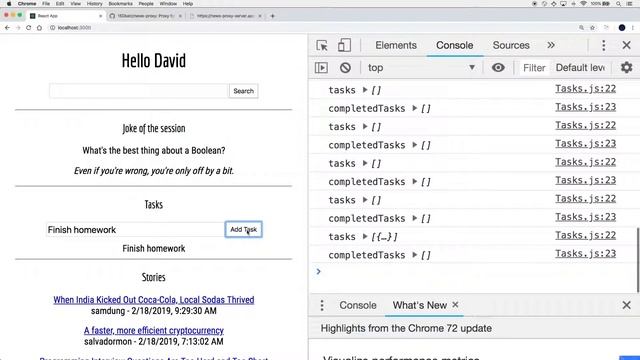Screen dimensions: 640x360
Task: Expand the first tasks array at the top
Action: (x=365, y=90)
